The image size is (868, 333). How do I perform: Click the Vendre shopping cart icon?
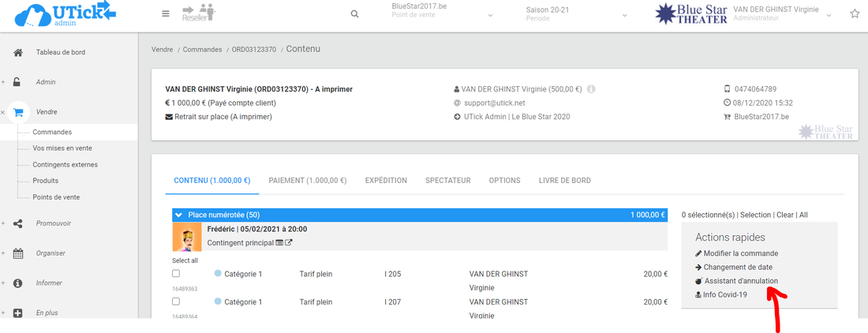tap(18, 112)
